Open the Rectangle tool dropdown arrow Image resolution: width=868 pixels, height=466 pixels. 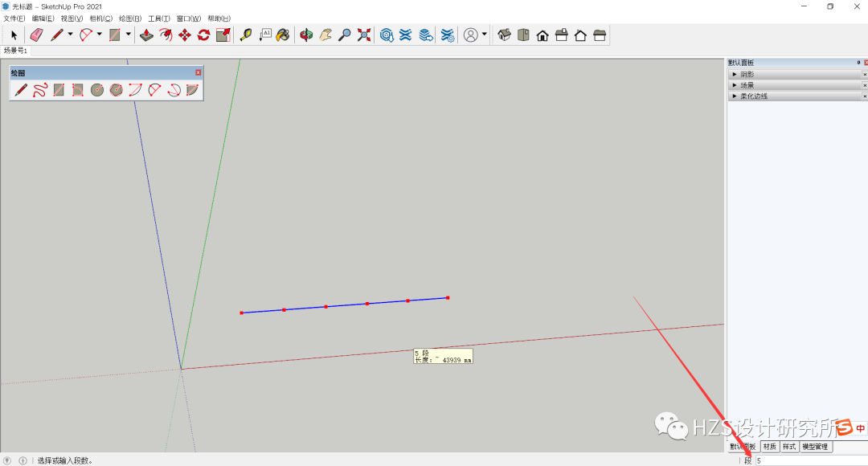point(126,35)
